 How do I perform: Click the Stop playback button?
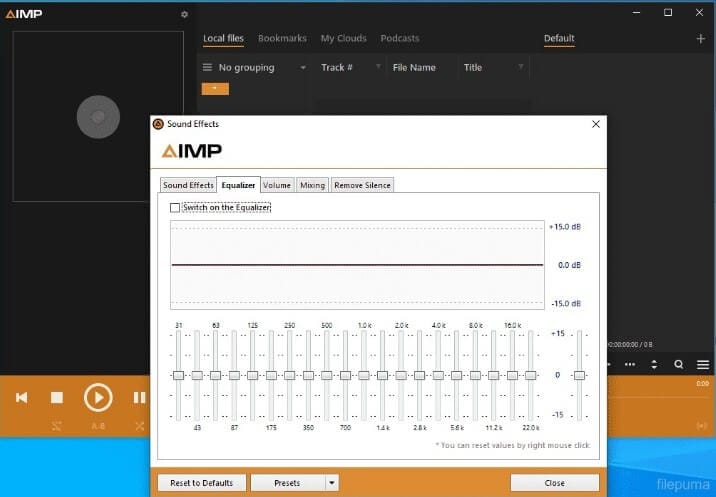(57, 398)
